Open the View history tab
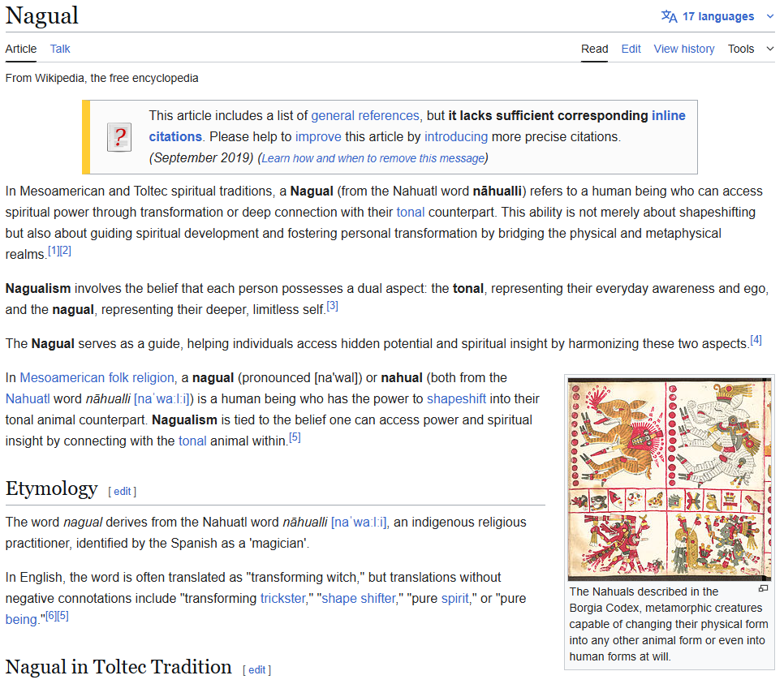 coord(683,49)
